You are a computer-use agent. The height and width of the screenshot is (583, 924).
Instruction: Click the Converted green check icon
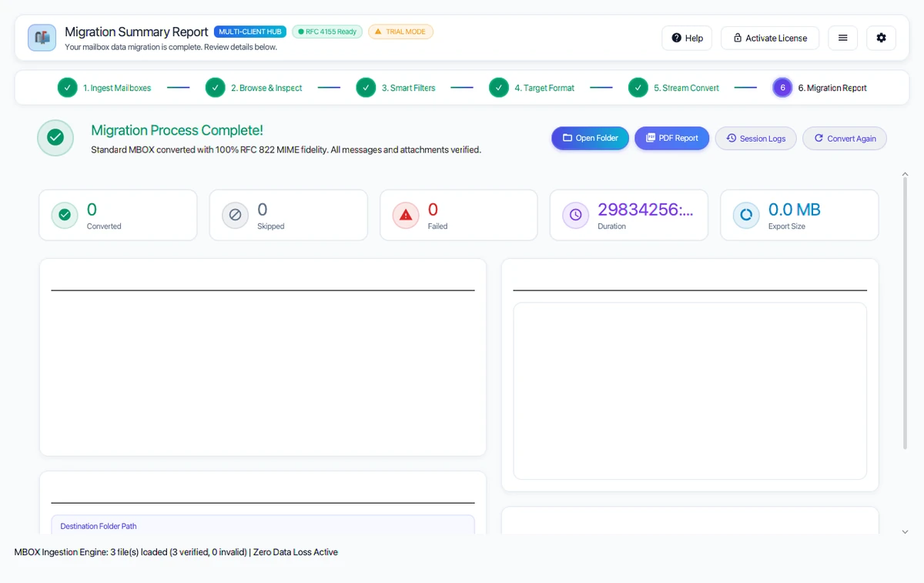click(65, 216)
